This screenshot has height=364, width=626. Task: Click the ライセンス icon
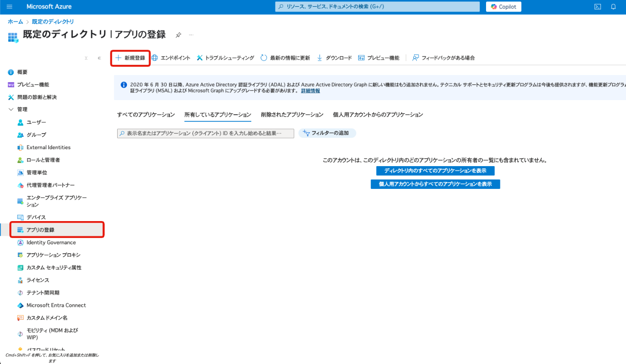[x=20, y=280]
